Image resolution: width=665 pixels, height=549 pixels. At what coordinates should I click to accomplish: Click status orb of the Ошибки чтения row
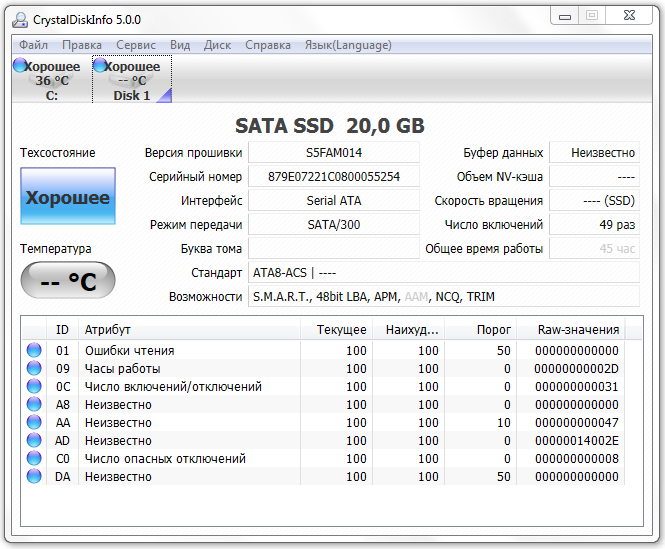click(34, 350)
